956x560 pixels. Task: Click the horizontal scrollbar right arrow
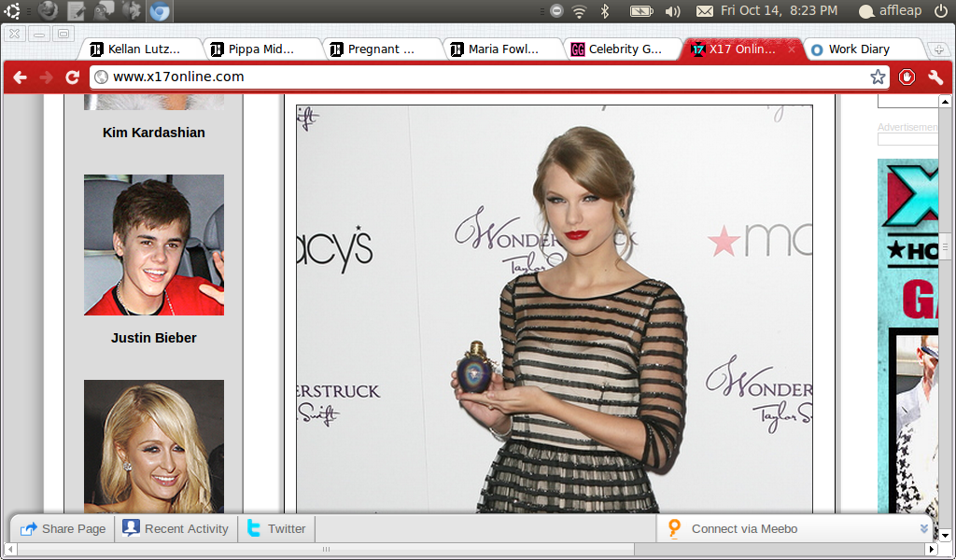(x=931, y=550)
